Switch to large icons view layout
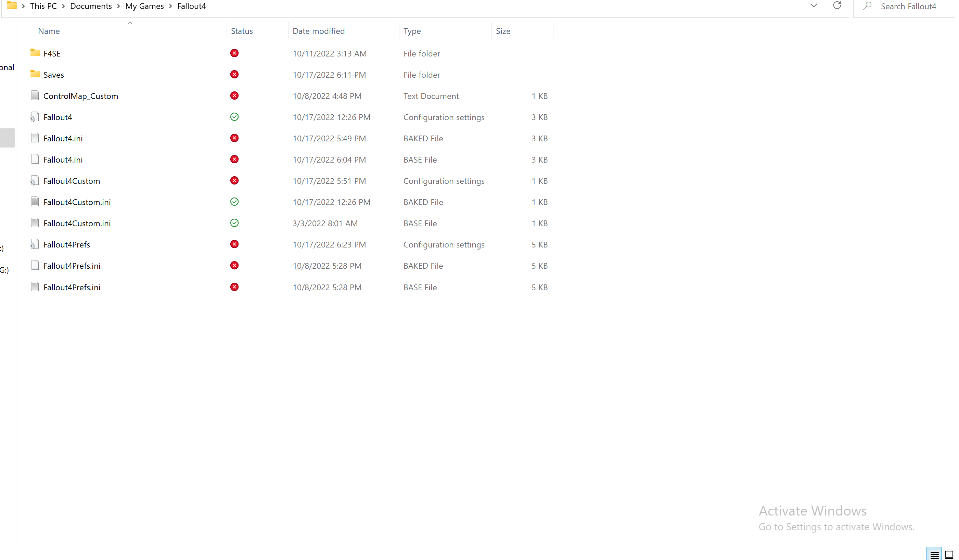The height and width of the screenshot is (560, 959). (949, 555)
